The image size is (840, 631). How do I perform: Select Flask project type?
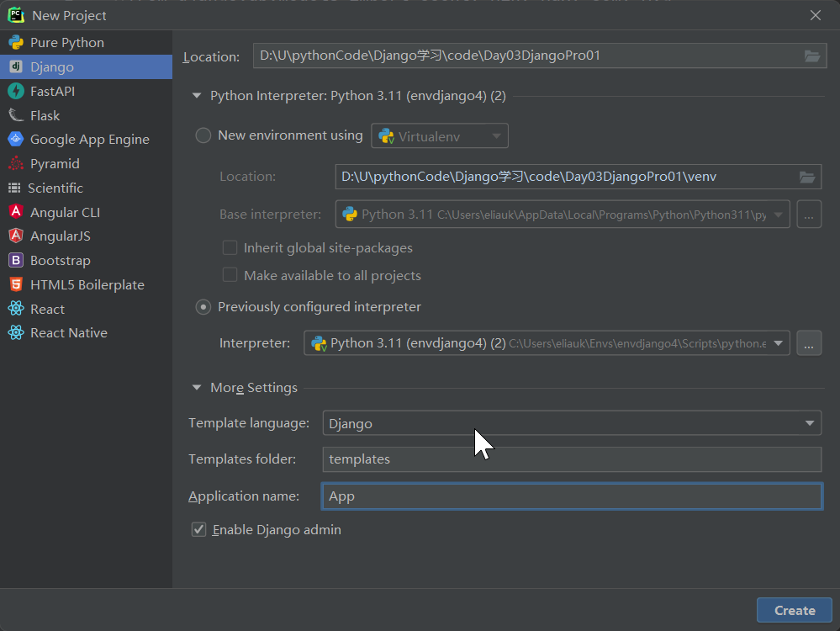point(86,115)
